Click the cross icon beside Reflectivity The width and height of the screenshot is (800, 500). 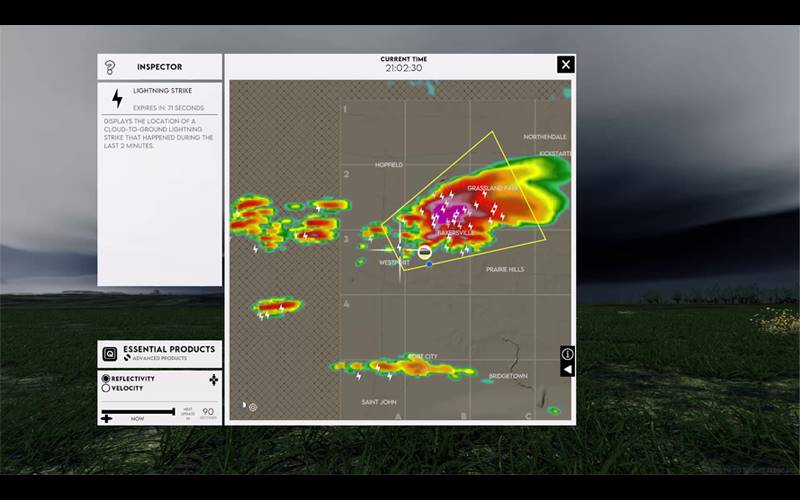[213, 380]
